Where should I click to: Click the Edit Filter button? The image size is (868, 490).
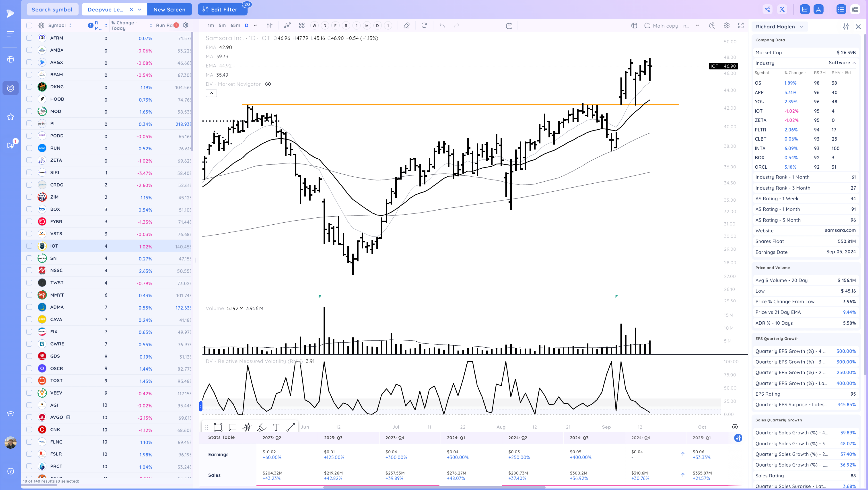[x=221, y=9]
